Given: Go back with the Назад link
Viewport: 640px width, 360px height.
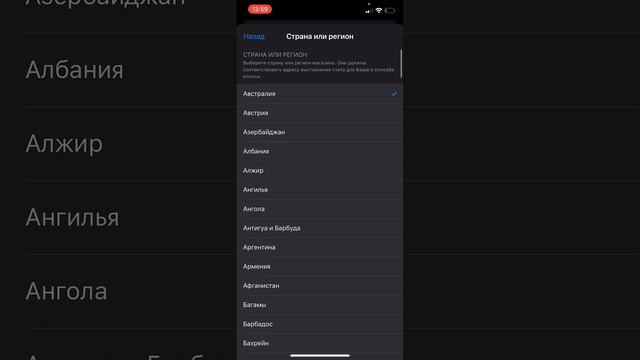Looking at the screenshot, I should point(254,36).
